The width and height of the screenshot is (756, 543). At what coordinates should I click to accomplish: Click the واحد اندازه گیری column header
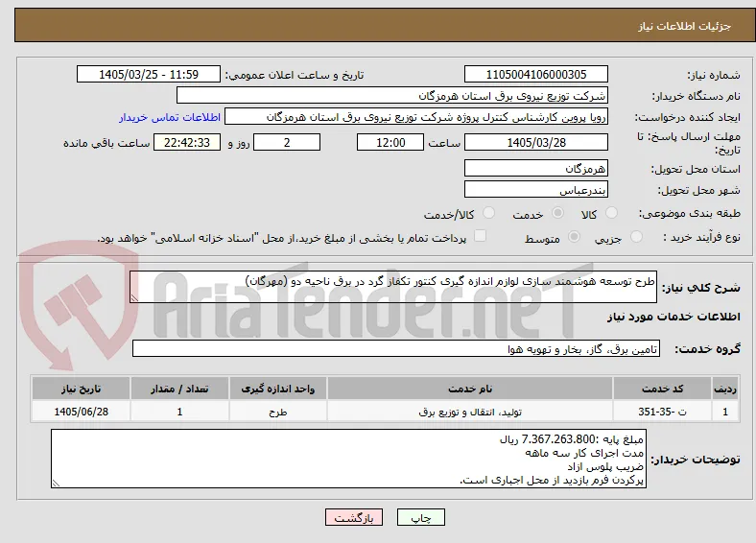point(278,389)
